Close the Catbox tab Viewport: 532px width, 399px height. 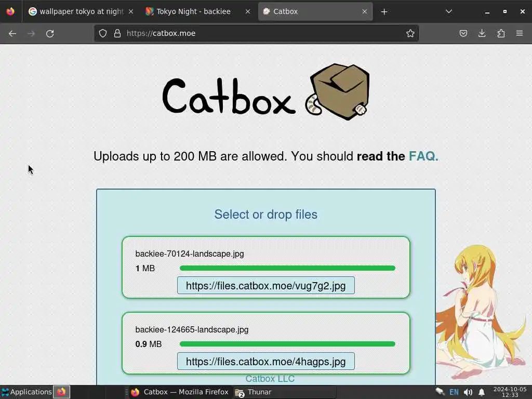pos(364,11)
